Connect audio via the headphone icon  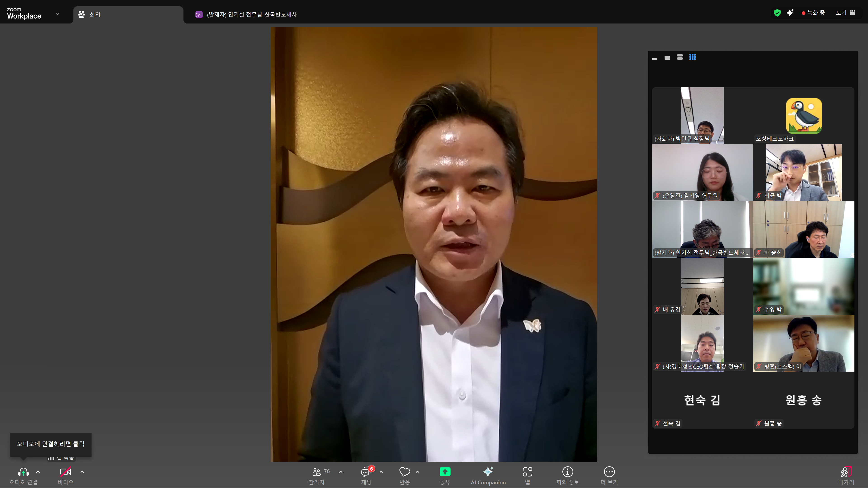coord(23,472)
